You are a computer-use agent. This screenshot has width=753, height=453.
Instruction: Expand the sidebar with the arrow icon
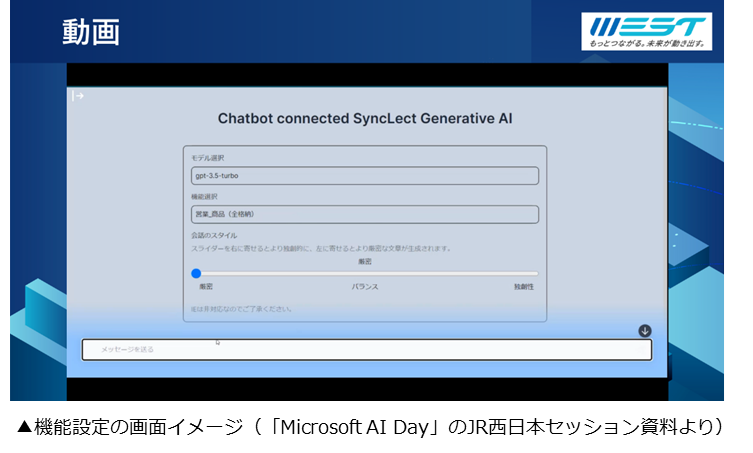coord(78,96)
